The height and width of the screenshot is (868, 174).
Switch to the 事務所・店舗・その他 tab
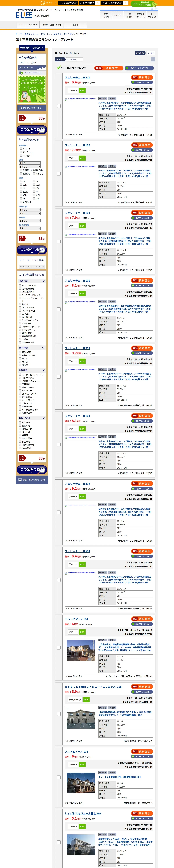(x=52, y=25)
